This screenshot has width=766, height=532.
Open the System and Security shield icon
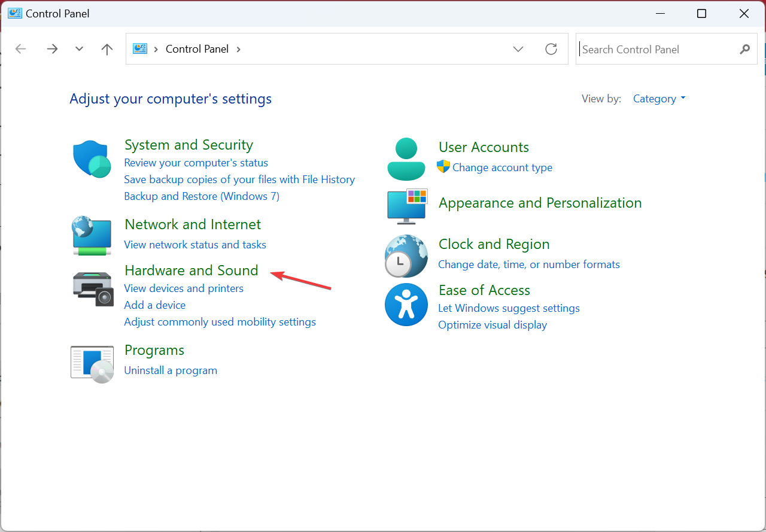point(92,159)
